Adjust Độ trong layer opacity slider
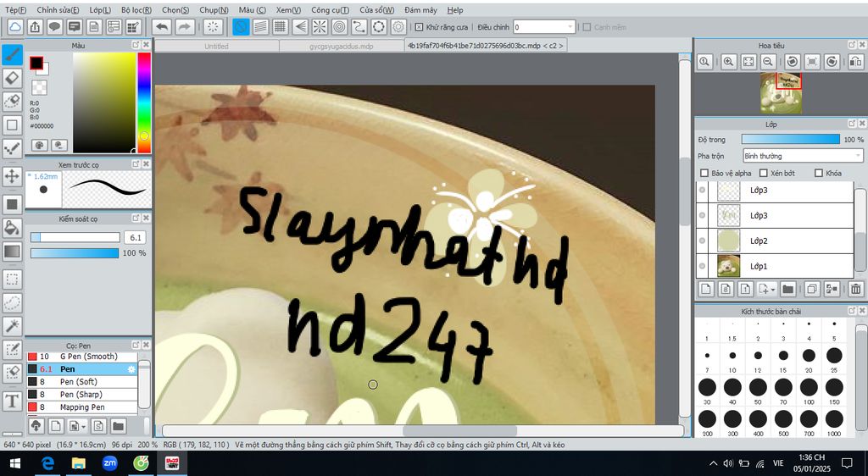 791,139
